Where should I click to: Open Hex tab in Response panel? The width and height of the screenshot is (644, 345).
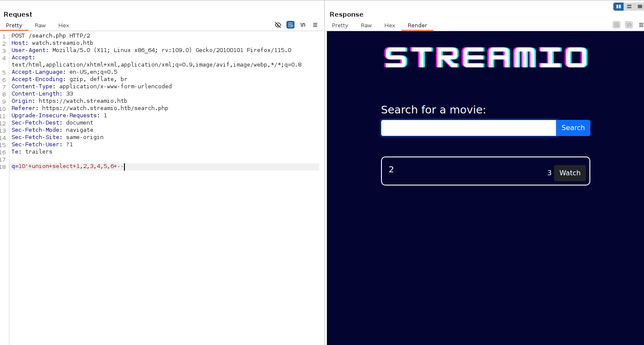pos(390,26)
